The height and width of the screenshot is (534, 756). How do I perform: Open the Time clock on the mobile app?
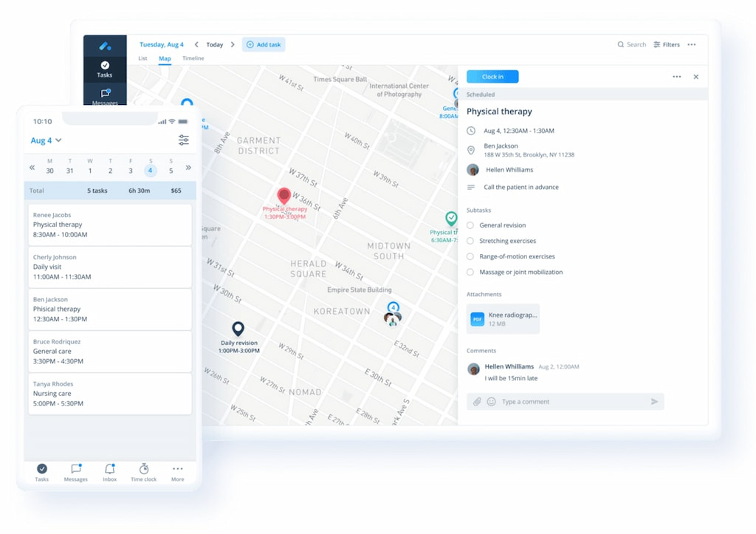[x=143, y=472]
